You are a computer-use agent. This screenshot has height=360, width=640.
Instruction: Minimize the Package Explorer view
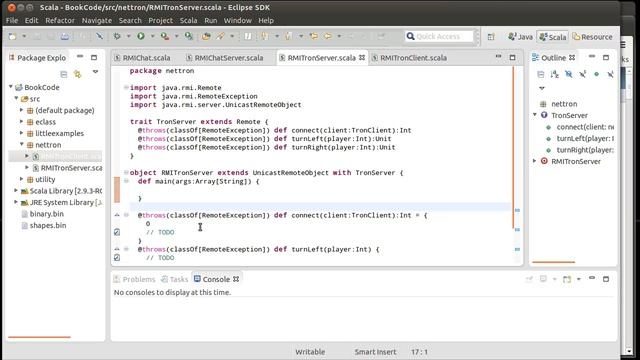[80, 57]
